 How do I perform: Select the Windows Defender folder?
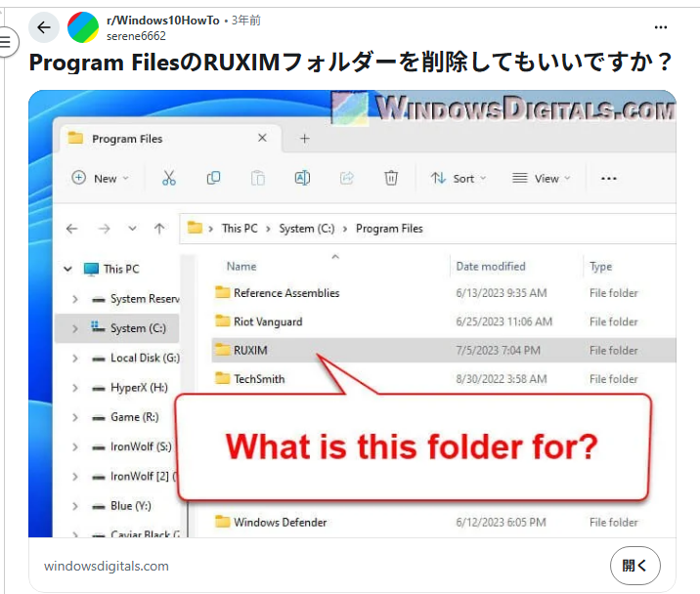(x=271, y=522)
